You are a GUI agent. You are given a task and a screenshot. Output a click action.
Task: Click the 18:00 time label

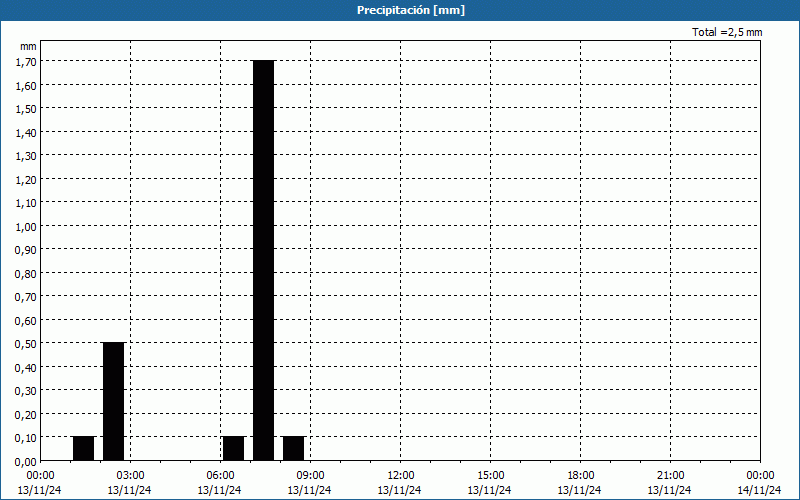[x=580, y=476]
